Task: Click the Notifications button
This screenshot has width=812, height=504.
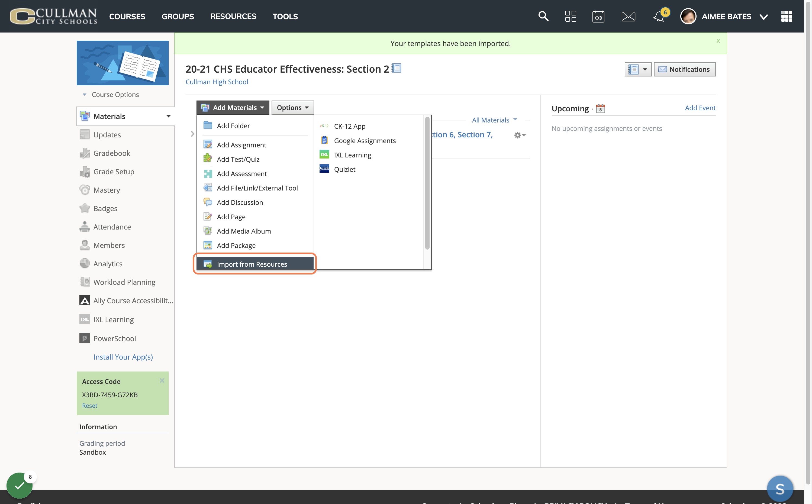Action: point(684,69)
